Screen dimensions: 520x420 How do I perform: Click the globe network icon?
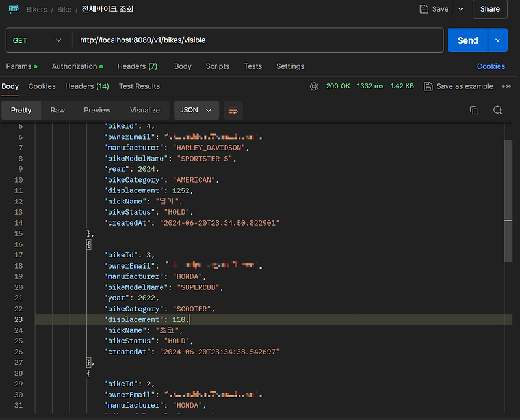click(x=315, y=86)
